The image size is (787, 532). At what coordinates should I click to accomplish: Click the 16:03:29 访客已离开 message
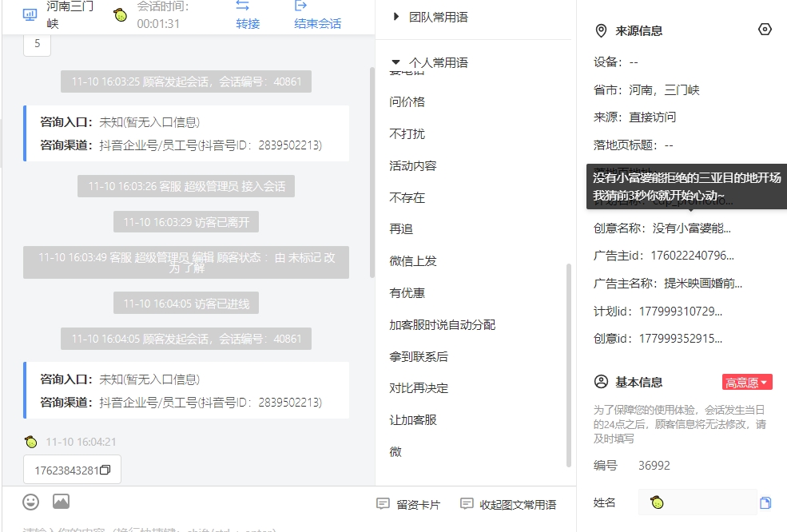click(186, 222)
